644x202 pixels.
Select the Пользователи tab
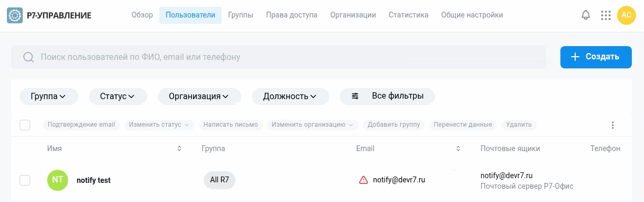pyautogui.click(x=191, y=15)
